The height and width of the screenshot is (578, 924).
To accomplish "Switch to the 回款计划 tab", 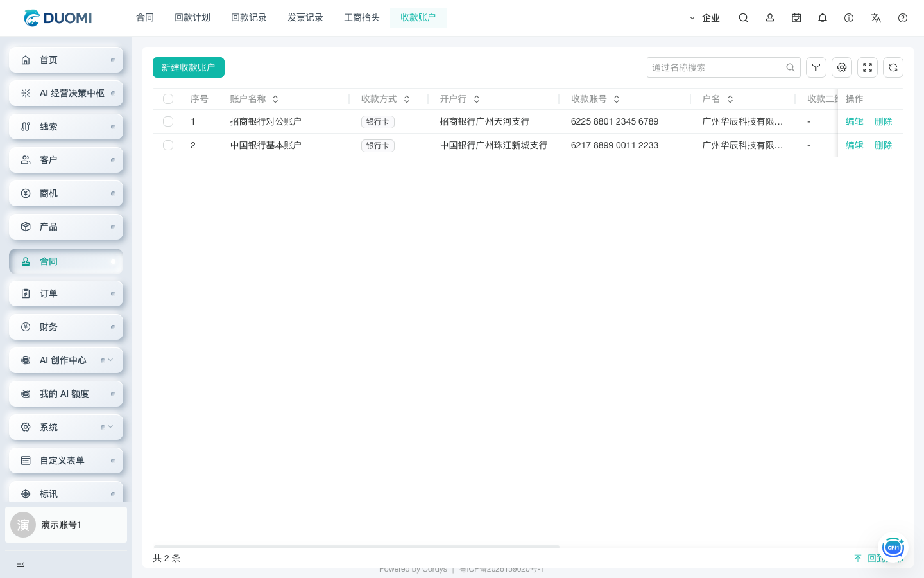I will coord(193,18).
